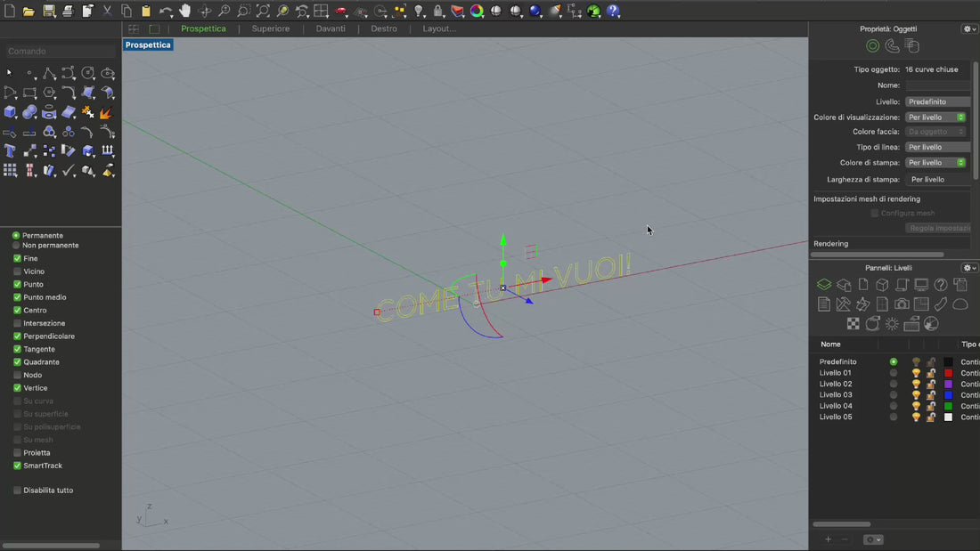Enable the Vicino object snap

tap(17, 271)
